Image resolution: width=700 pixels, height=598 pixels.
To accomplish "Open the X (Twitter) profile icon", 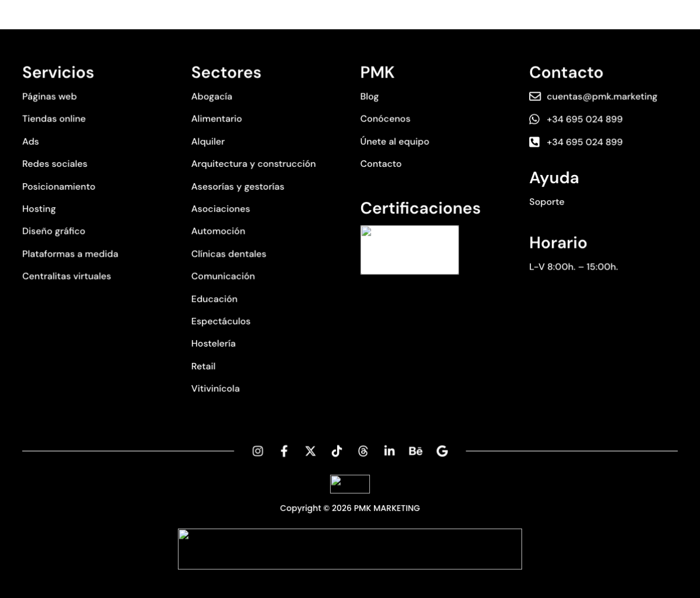I will (310, 451).
